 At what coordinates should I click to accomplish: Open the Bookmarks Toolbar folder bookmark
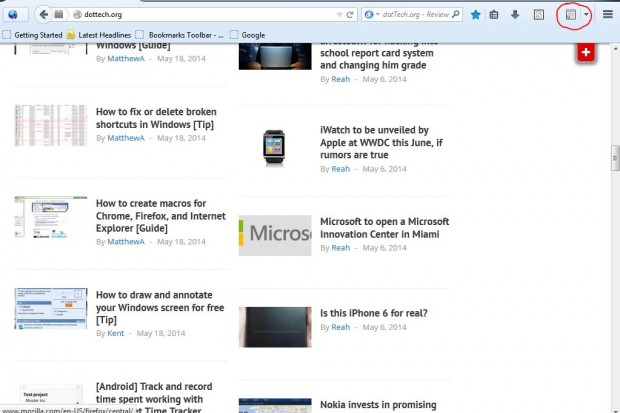point(179,35)
